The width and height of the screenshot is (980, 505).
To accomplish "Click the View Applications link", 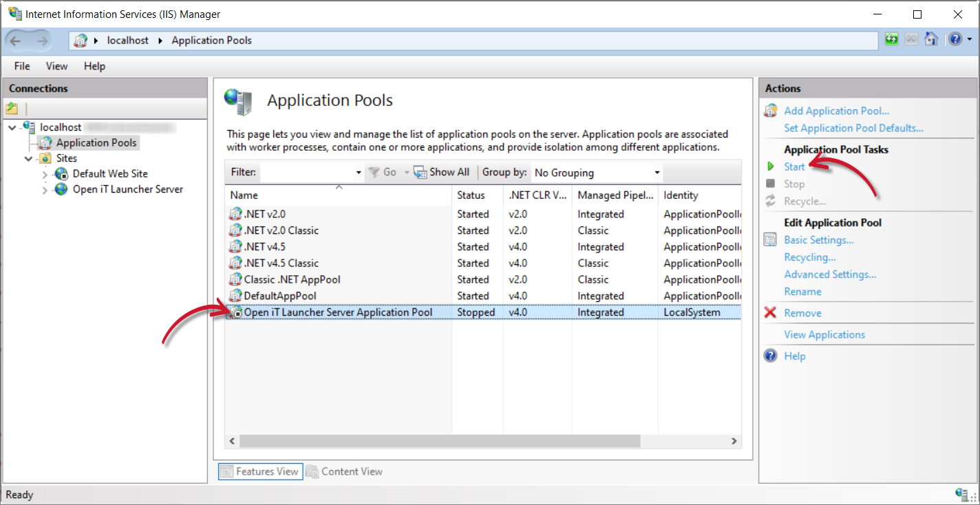I will pos(824,334).
